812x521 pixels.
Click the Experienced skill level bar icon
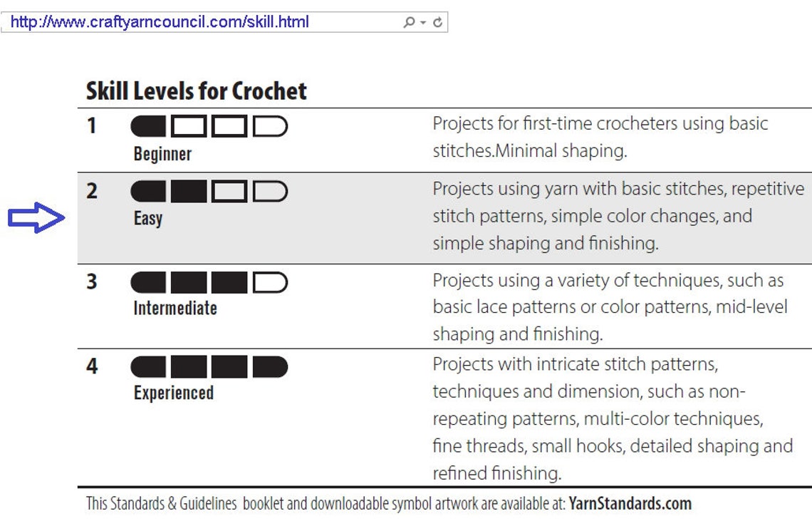pyautogui.click(x=209, y=367)
